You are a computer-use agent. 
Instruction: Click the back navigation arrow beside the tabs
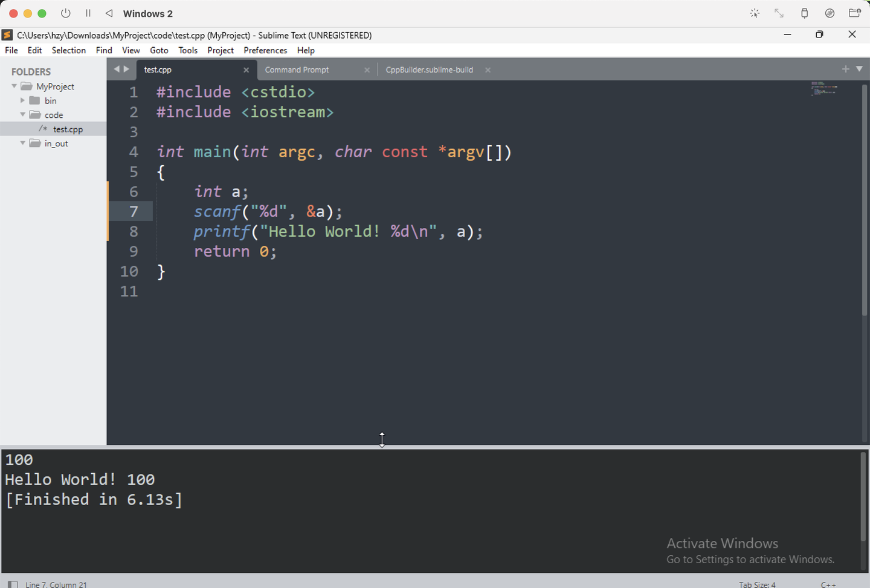[116, 69]
